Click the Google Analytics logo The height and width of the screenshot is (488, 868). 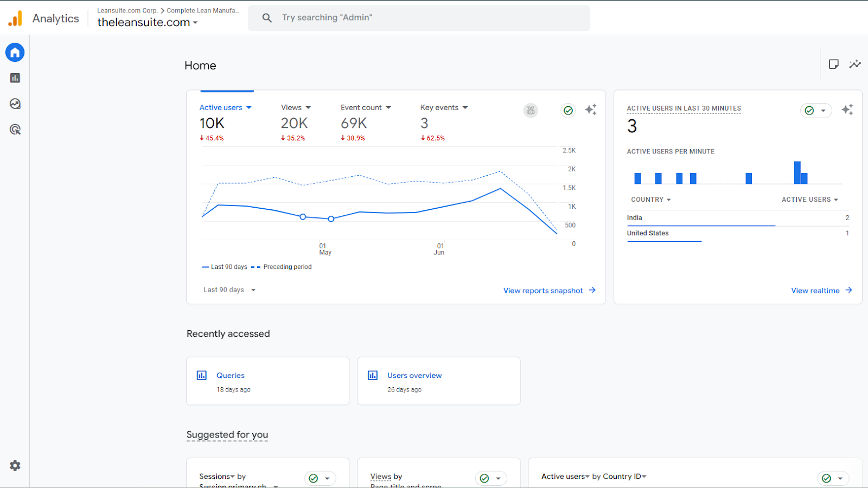coord(15,18)
